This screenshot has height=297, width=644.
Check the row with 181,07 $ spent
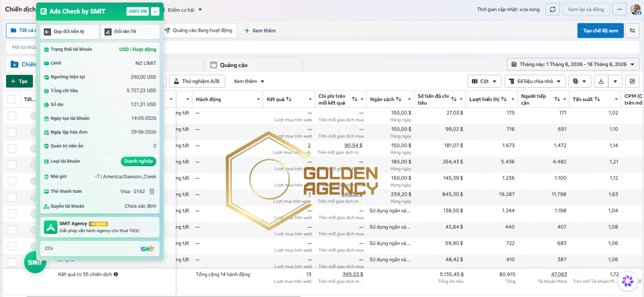click(x=12, y=149)
